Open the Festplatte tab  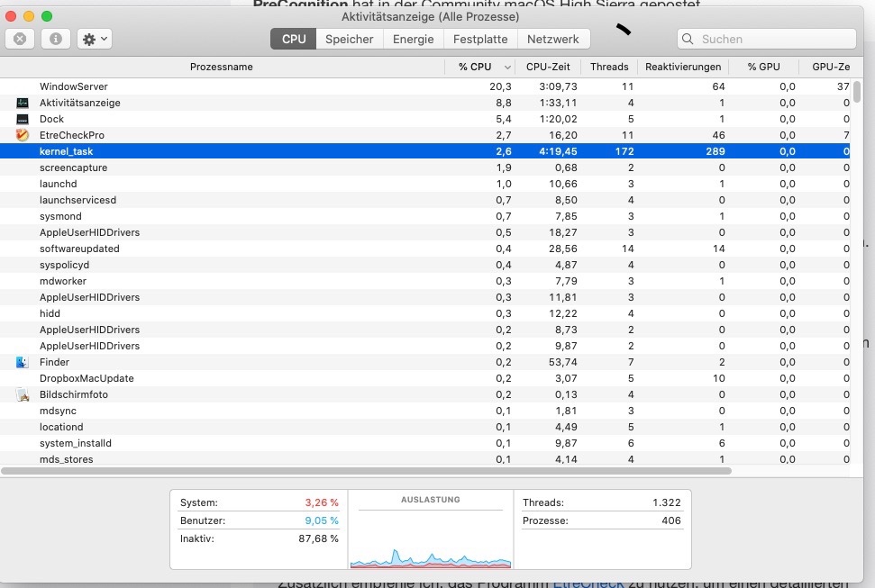480,39
